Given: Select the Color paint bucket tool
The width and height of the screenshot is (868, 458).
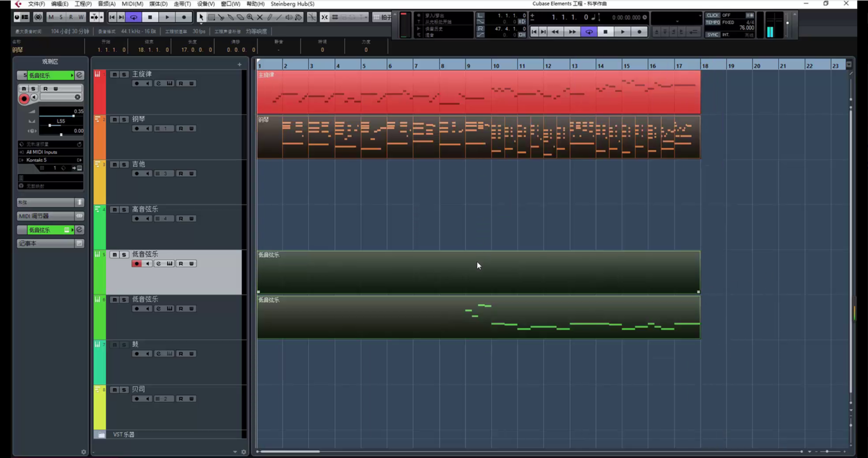Looking at the screenshot, I should pyautogui.click(x=299, y=17).
